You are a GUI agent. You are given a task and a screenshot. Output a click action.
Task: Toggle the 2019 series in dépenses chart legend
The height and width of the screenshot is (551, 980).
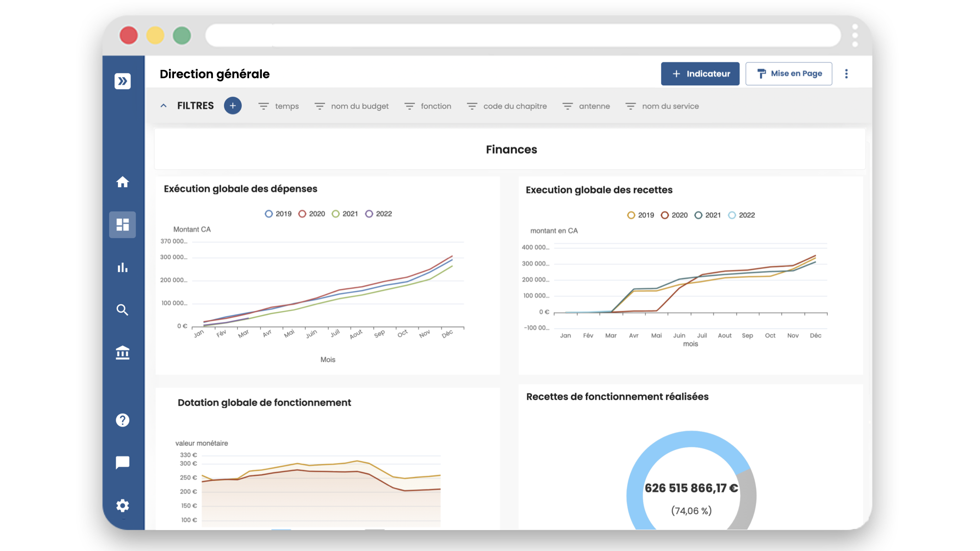278,214
